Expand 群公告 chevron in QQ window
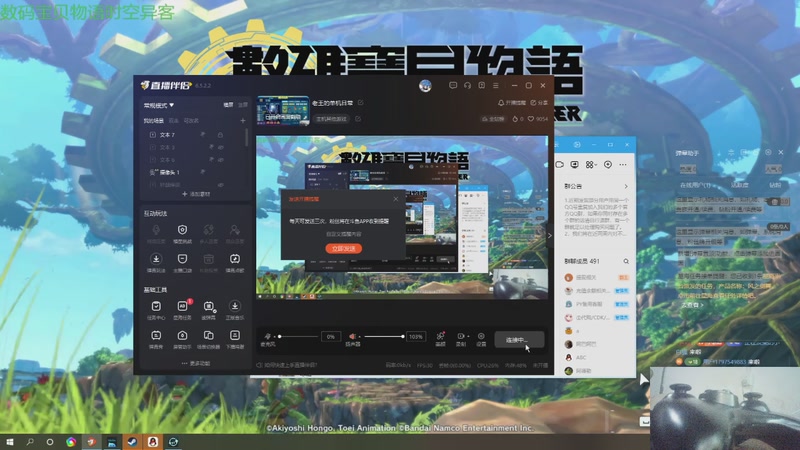Image resolution: width=800 pixels, height=450 pixels. (626, 186)
